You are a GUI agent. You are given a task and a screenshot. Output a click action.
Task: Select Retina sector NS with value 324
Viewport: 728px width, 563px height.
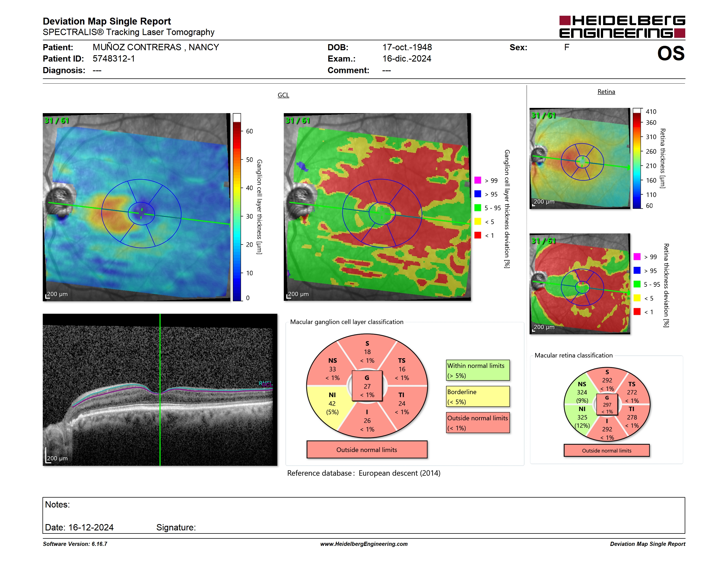coord(582,392)
